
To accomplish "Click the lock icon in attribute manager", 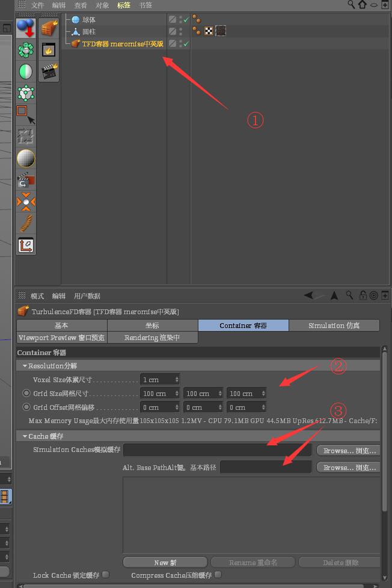I will click(x=363, y=296).
